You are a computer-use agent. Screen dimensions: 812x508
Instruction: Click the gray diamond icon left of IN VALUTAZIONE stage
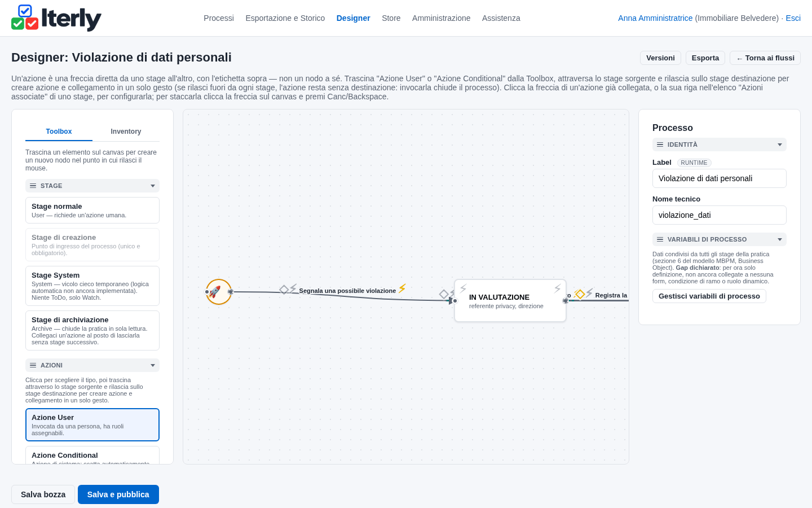[x=444, y=294]
